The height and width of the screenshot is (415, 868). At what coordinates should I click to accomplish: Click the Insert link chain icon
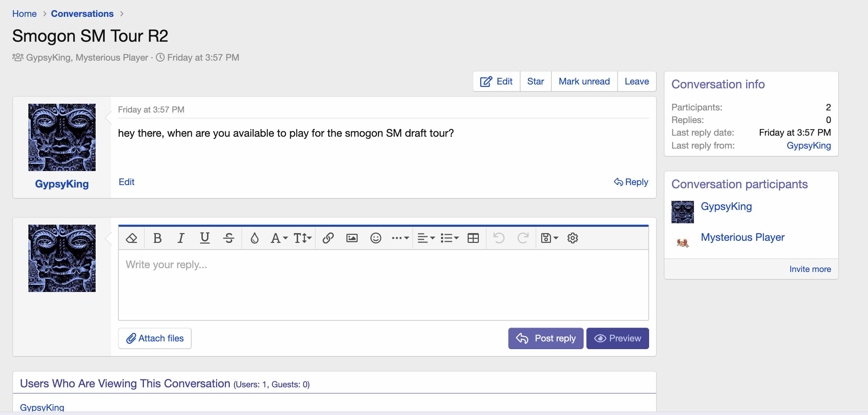pyautogui.click(x=328, y=238)
